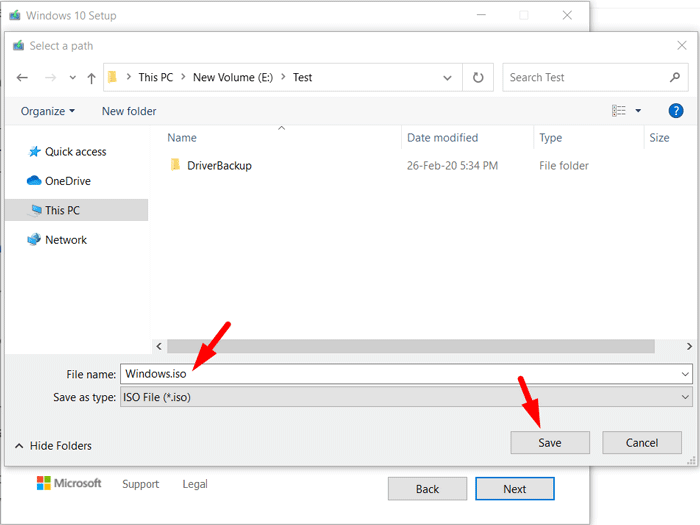Click the Windows 10 Setup title icon
The width and height of the screenshot is (700, 525).
(15, 16)
